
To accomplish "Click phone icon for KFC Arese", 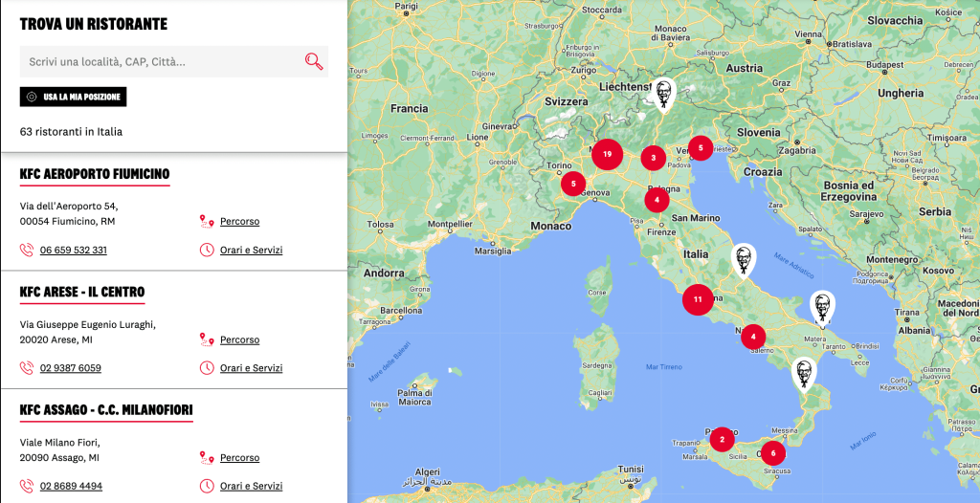I will coord(26,368).
